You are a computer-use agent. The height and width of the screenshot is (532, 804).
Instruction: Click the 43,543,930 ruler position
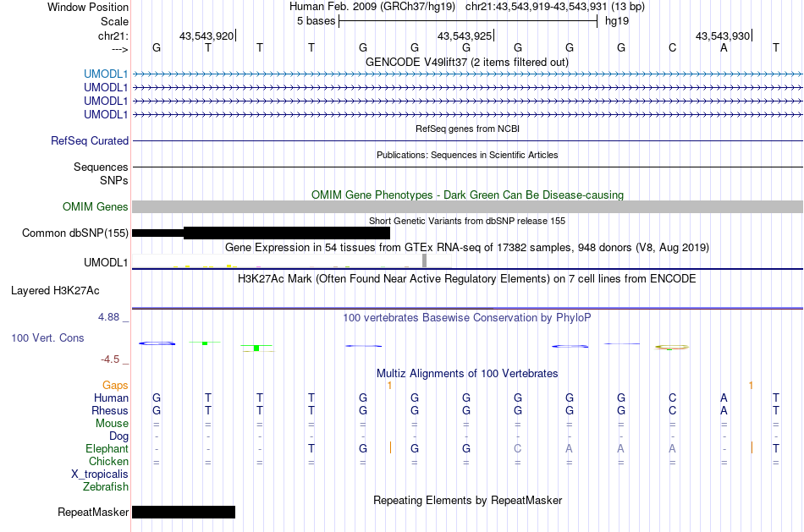click(722, 36)
